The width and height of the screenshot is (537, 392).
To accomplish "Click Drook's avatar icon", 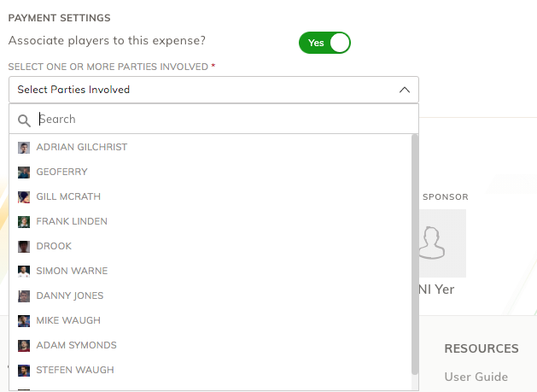I will pos(24,247).
